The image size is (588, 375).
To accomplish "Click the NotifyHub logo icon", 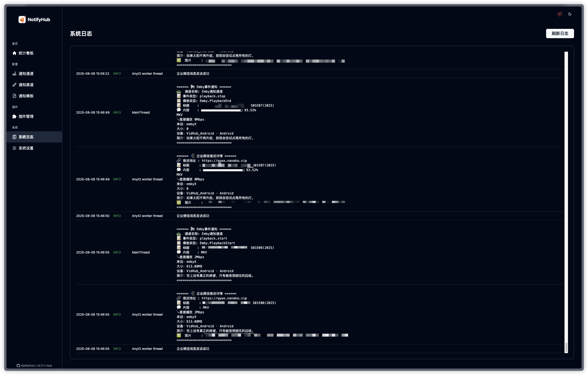I will coord(22,20).
